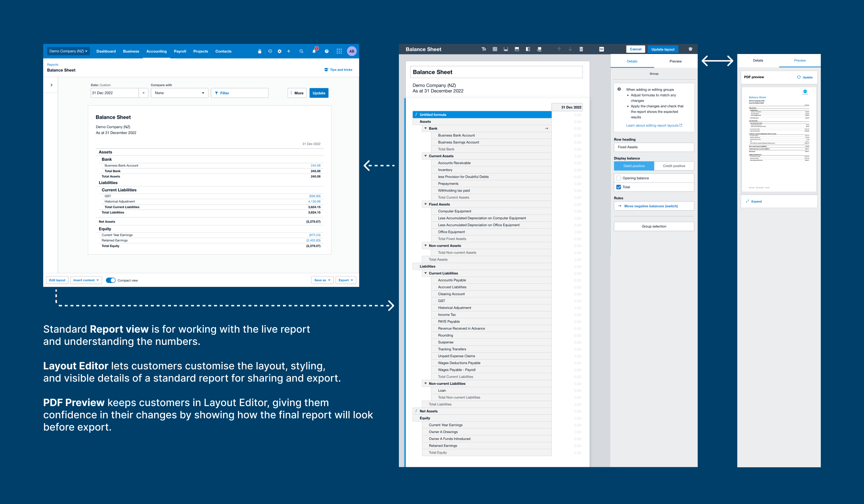Image resolution: width=864 pixels, height=504 pixels.
Task: Open the Demo Company (NZ) organisation dropdown
Action: 68,51
